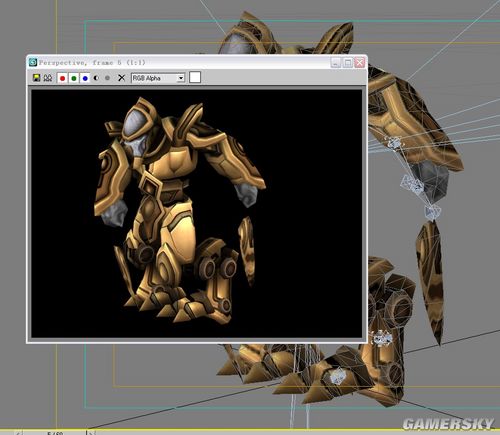Minimize the Perspective frame window

pos(336,62)
